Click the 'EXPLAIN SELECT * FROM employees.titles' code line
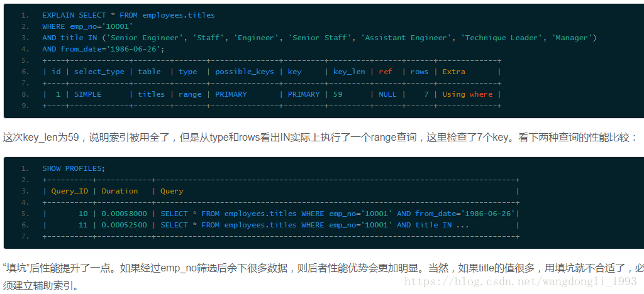Image resolution: width=644 pixels, height=294 pixels. click(128, 15)
